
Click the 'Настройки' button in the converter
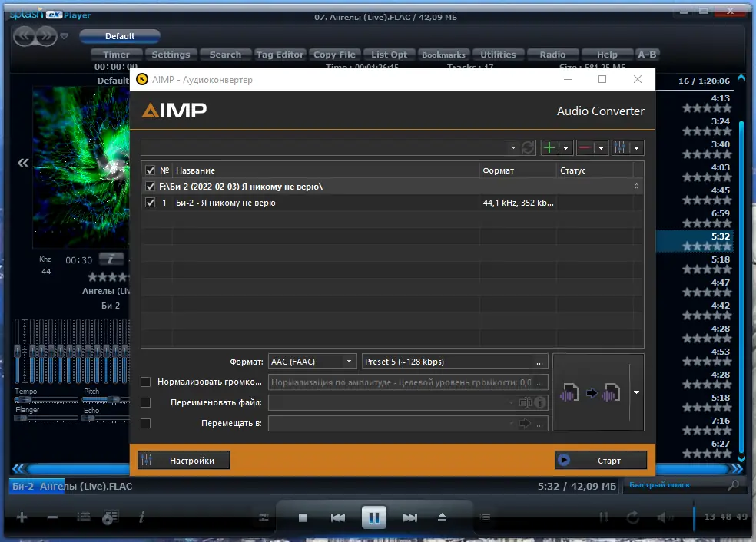pos(184,461)
